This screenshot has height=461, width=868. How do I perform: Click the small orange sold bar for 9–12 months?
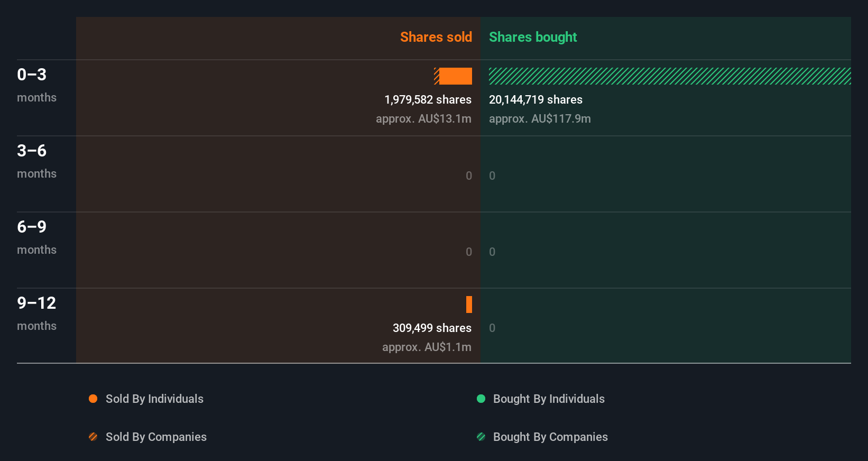coord(469,305)
